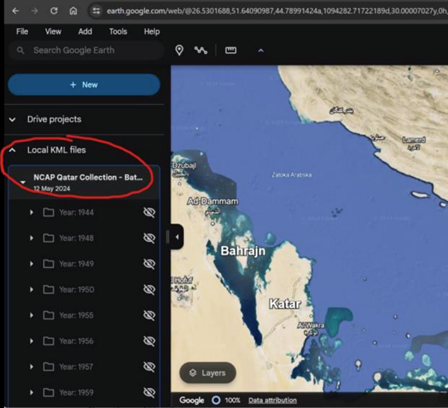The height and width of the screenshot is (408, 448).
Task: Click the Year: 1955 folder icon
Action: pos(49,315)
